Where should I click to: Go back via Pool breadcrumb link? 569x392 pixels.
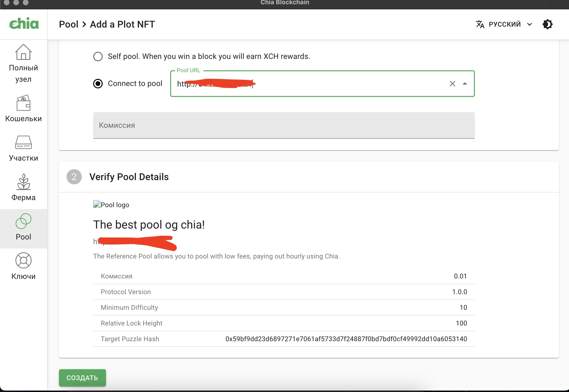(68, 24)
